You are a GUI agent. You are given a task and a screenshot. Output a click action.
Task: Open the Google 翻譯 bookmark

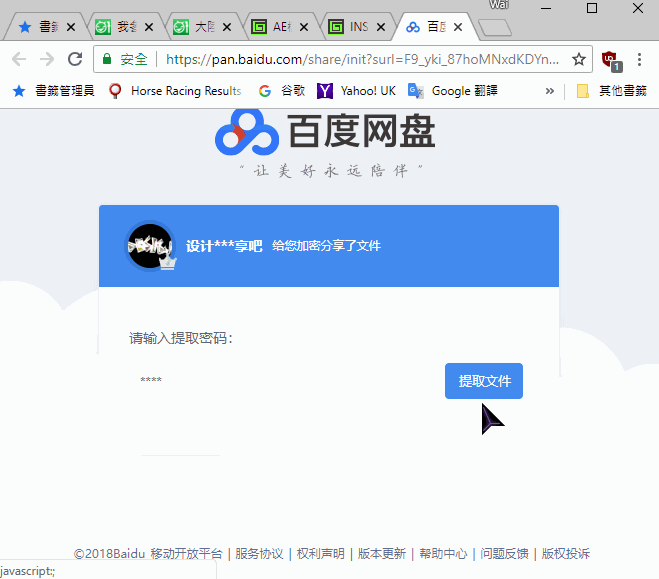453,91
